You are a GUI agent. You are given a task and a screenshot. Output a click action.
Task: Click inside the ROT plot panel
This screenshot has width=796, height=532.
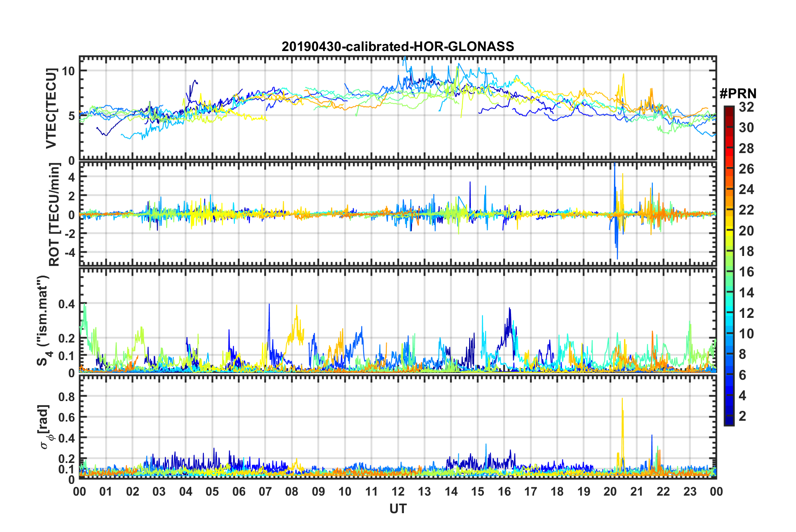click(x=398, y=214)
